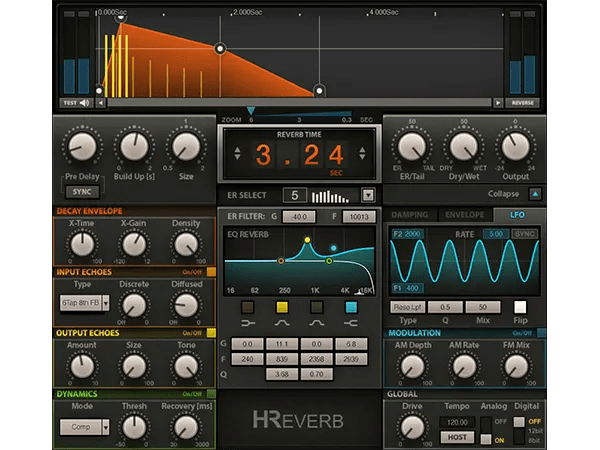Click the LFO F1 400 field

coord(407,288)
